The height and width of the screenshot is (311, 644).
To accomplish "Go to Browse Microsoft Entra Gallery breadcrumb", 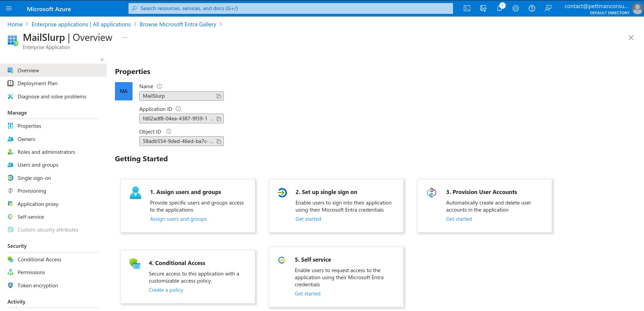I will point(178,24).
